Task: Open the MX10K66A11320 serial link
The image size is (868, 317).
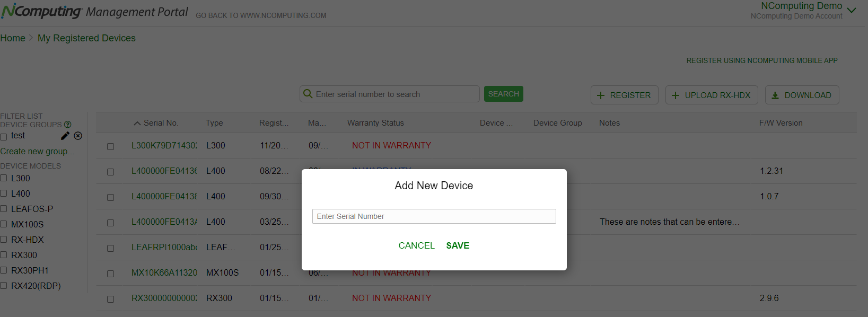Action: (x=164, y=272)
